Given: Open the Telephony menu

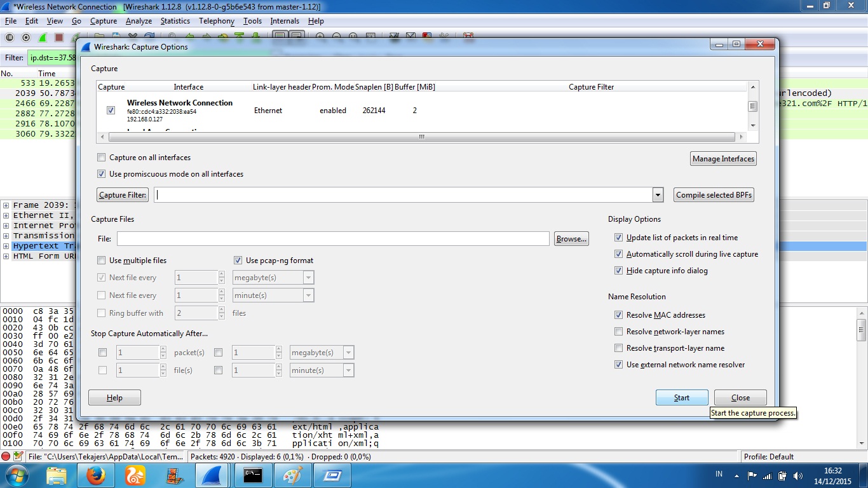Looking at the screenshot, I should (217, 21).
